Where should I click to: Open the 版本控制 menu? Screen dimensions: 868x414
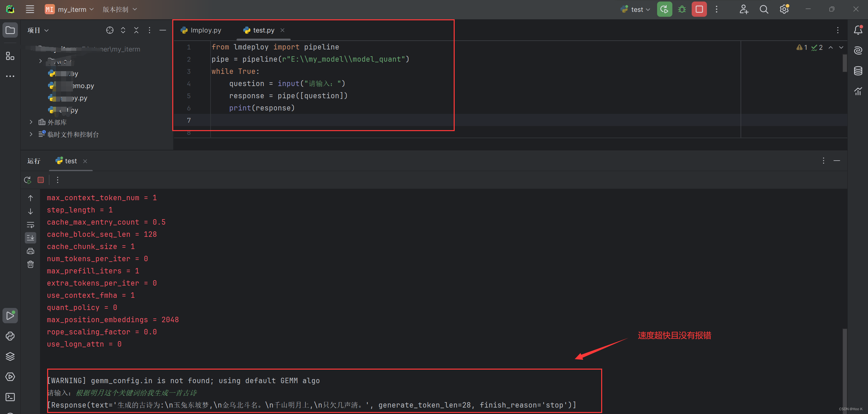(x=120, y=9)
